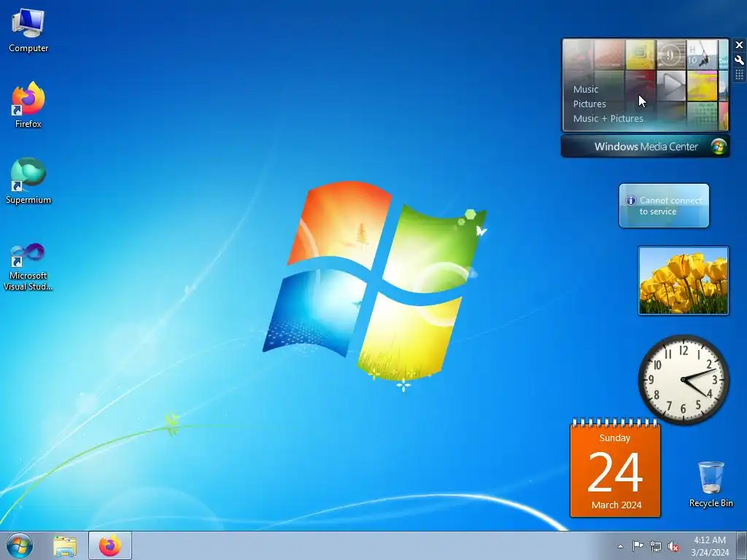Grab the gadget drag handle grip
This screenshot has height=560, width=747.
coord(740,75)
